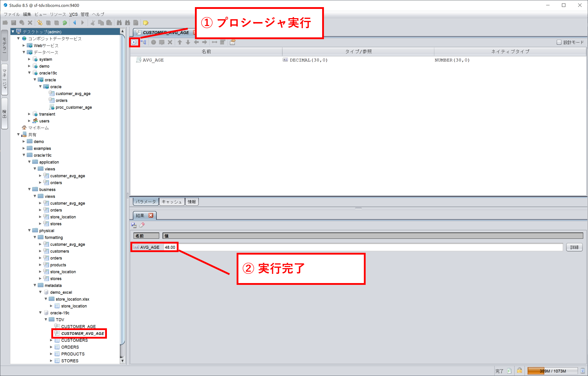Click the status checklist icon beside 完了
This screenshot has width=588, height=376.
(x=510, y=371)
